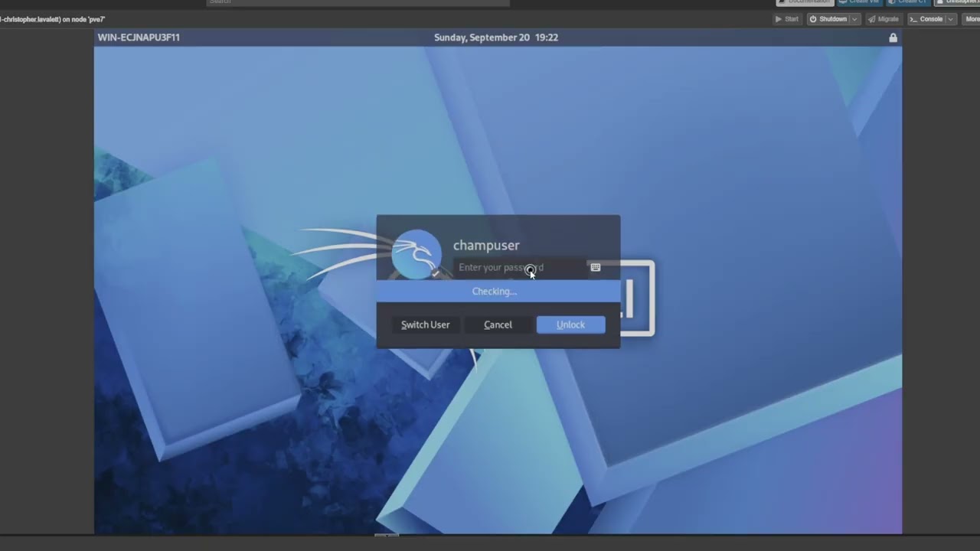Click the Checking status bar
The image size is (980, 551).
coord(498,291)
